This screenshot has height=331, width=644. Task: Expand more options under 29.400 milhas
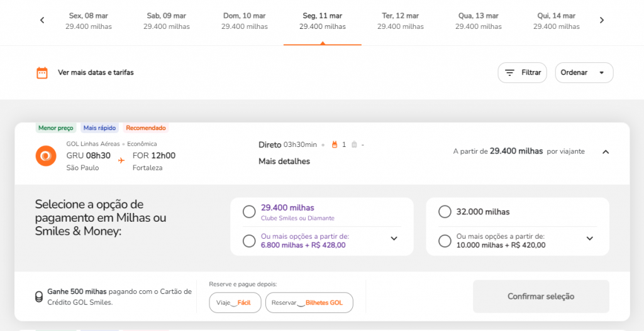tap(394, 239)
